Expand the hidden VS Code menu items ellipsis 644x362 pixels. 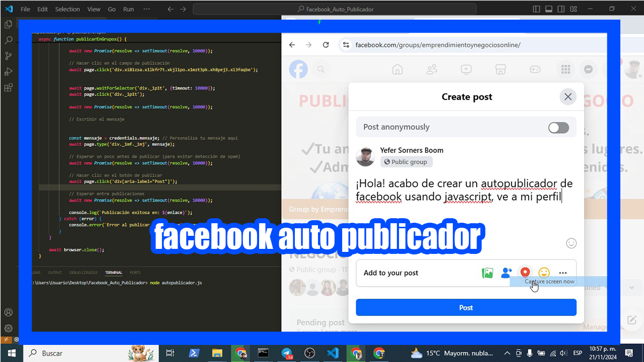click(147, 9)
